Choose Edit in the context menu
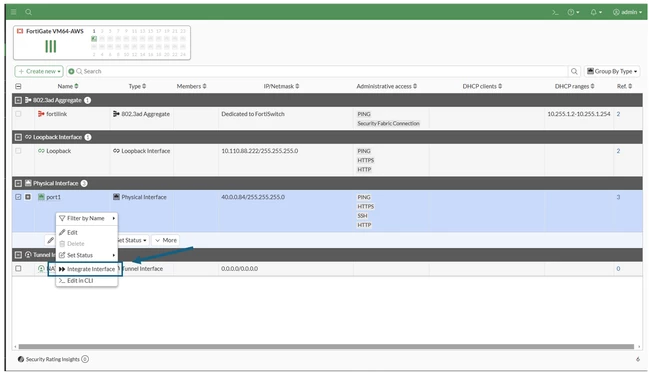The height and width of the screenshot is (372, 649). click(x=87, y=233)
